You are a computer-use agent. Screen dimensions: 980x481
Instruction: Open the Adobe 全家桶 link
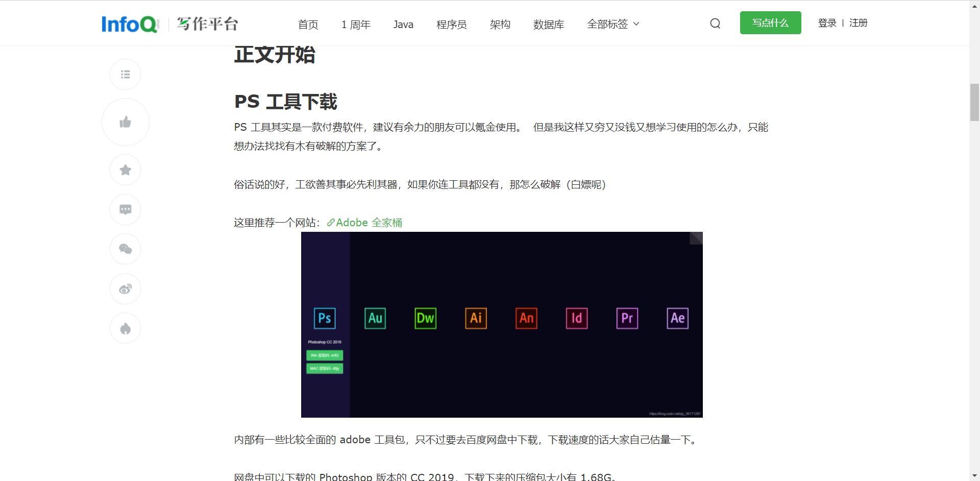[x=364, y=223]
